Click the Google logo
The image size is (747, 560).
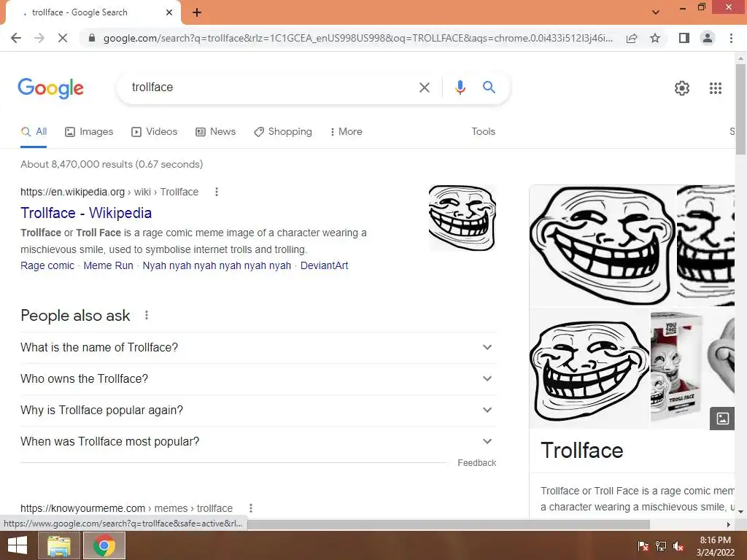click(x=51, y=88)
